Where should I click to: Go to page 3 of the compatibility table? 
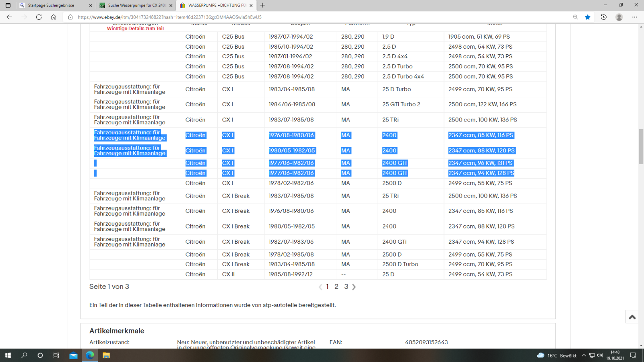coord(346,287)
